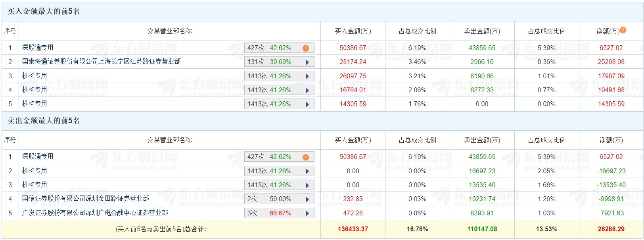
Task: Select the net amount 17907.09 cell
Action: (x=611, y=76)
